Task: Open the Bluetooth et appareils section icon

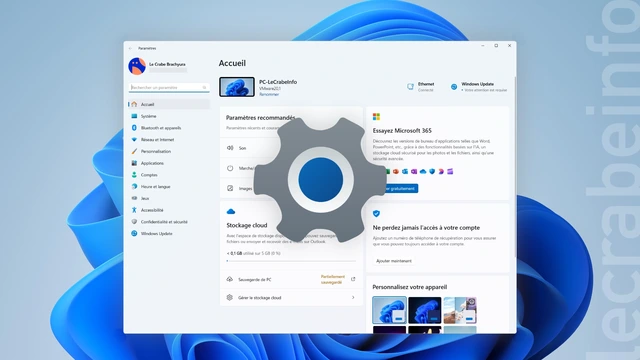Action: click(134, 128)
